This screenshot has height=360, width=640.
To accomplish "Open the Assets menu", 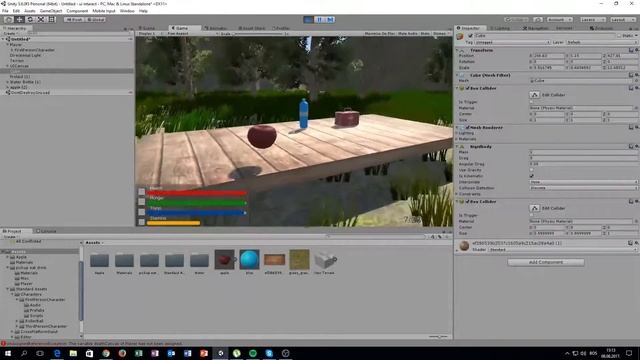I will point(29,11).
